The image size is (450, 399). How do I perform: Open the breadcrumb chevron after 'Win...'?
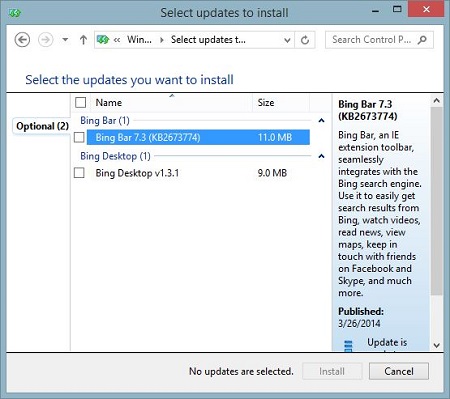pyautogui.click(x=162, y=40)
